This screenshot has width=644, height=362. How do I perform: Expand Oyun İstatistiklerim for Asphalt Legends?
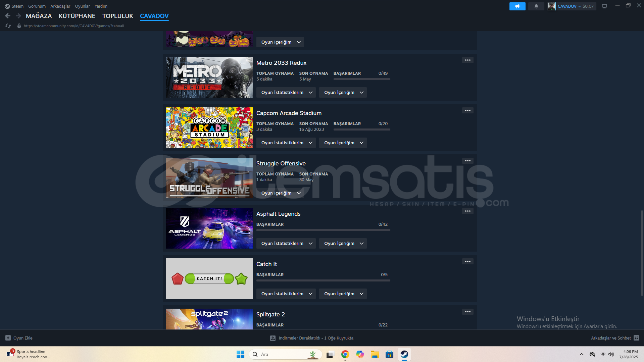point(286,243)
